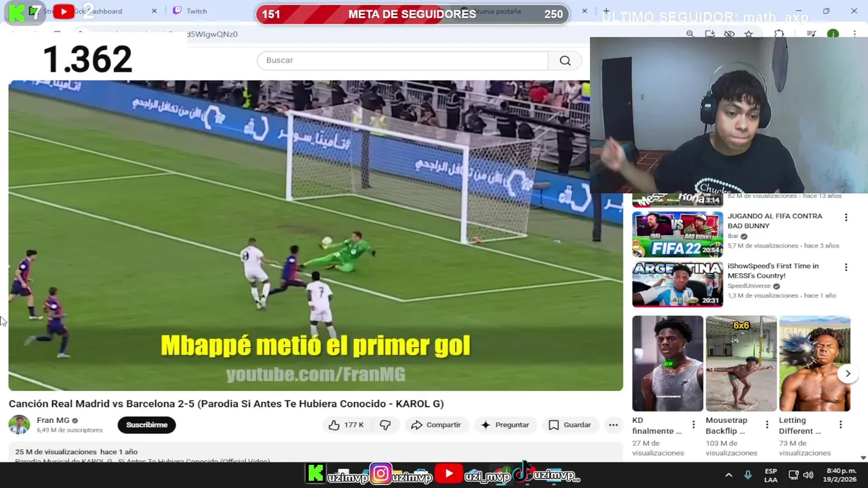Image resolution: width=868 pixels, height=488 pixels.
Task: Click the search magnifier button
Action: coord(565,60)
